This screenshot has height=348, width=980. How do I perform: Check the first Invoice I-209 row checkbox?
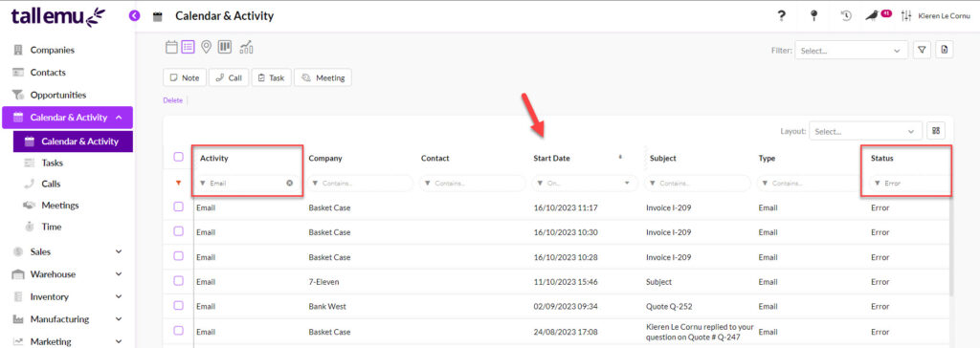click(179, 207)
